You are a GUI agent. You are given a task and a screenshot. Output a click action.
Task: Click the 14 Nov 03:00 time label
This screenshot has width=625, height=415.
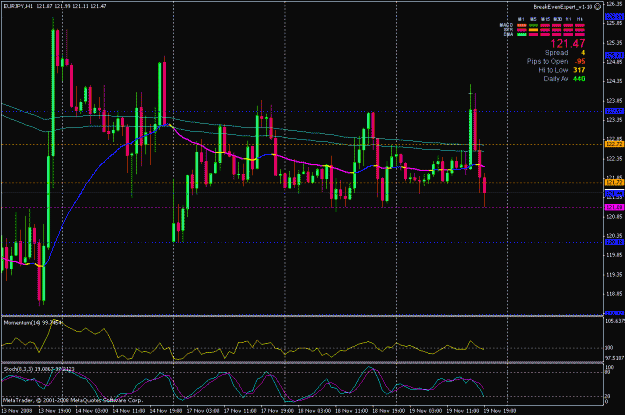(92, 411)
